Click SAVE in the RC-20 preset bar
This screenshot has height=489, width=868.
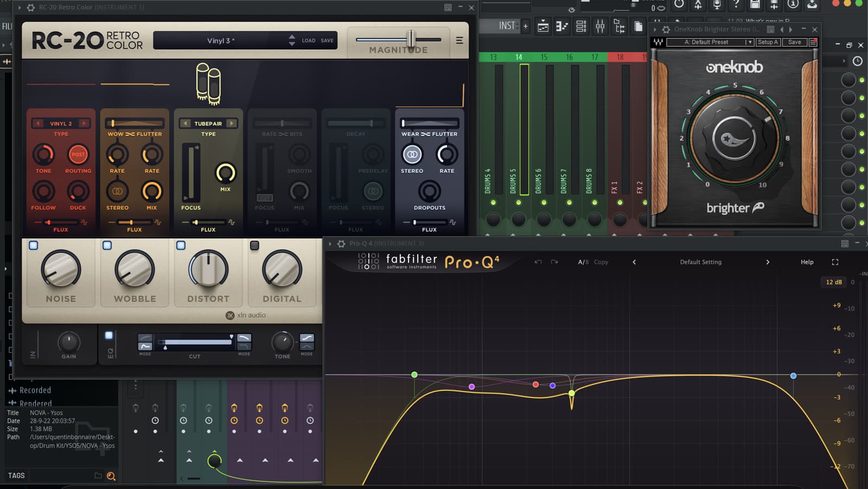click(x=327, y=41)
